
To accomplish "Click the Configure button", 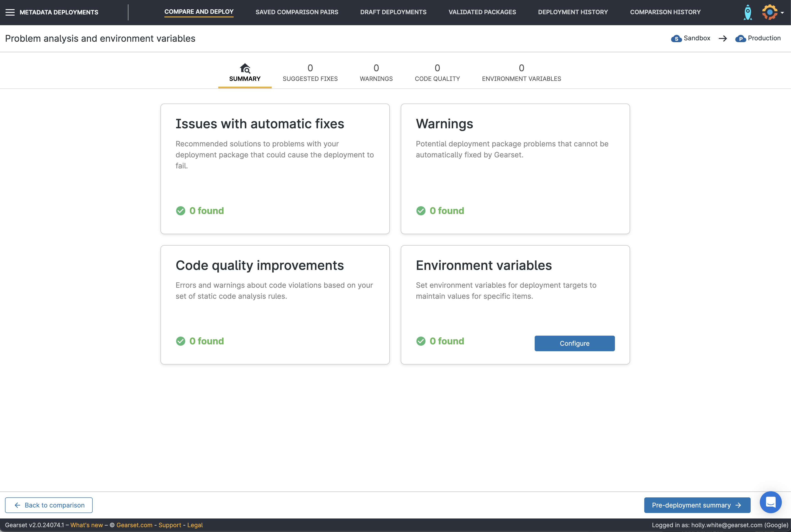I will coord(574,343).
